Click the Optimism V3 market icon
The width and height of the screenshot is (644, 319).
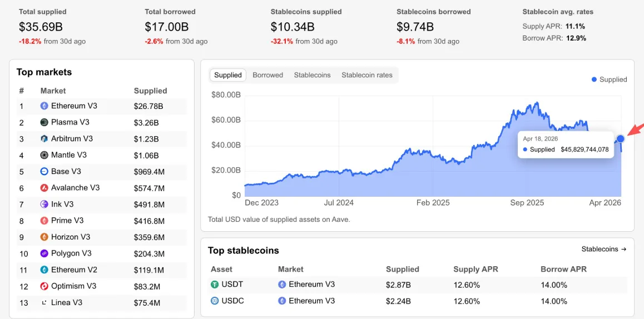point(44,286)
